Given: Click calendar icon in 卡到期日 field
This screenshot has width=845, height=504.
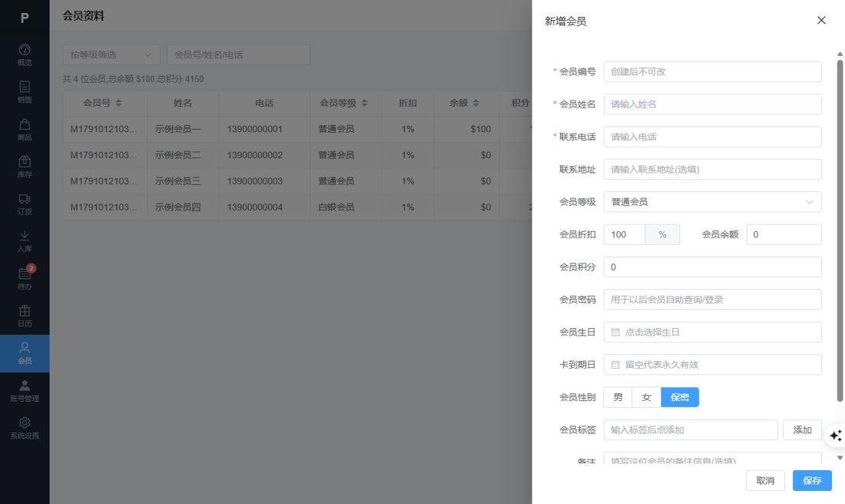Looking at the screenshot, I should pyautogui.click(x=615, y=365).
